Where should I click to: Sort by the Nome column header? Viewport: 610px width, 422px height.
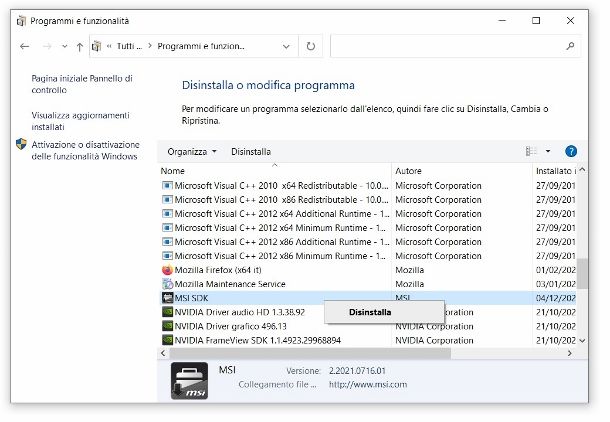[x=173, y=171]
